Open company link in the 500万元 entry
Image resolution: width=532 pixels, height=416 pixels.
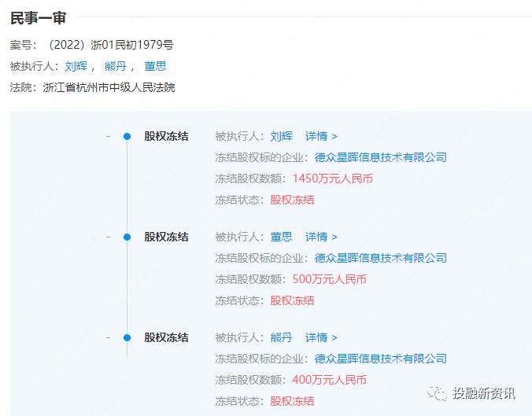pos(380,258)
